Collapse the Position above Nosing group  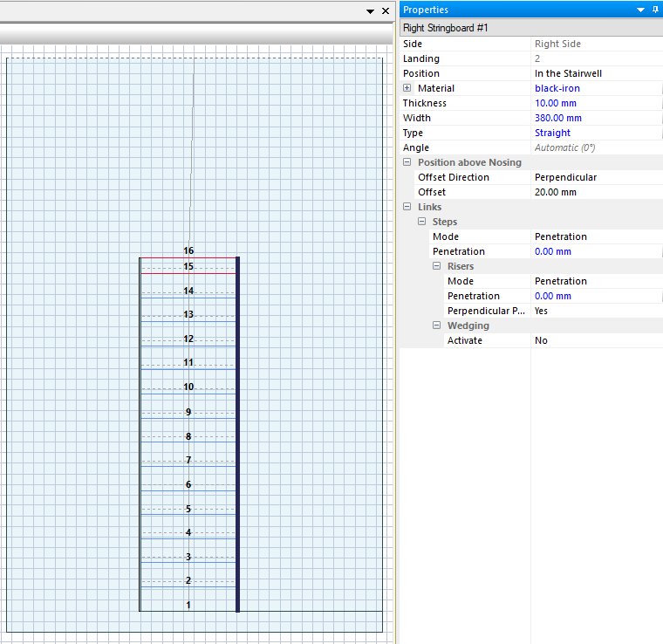[407, 162]
